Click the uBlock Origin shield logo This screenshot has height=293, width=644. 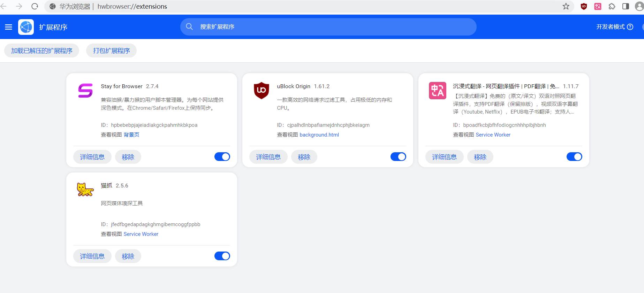262,91
